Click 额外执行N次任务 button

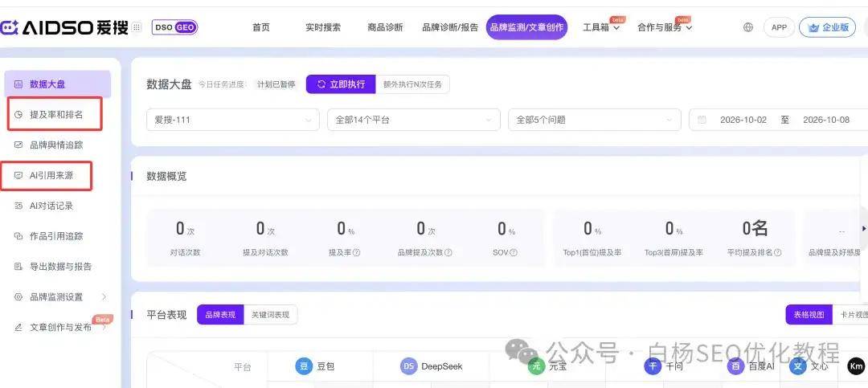click(412, 84)
